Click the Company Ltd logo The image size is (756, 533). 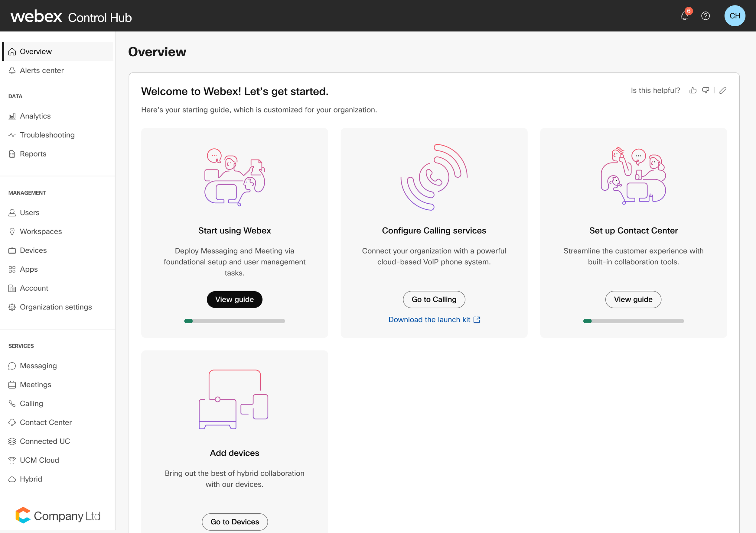[58, 515]
